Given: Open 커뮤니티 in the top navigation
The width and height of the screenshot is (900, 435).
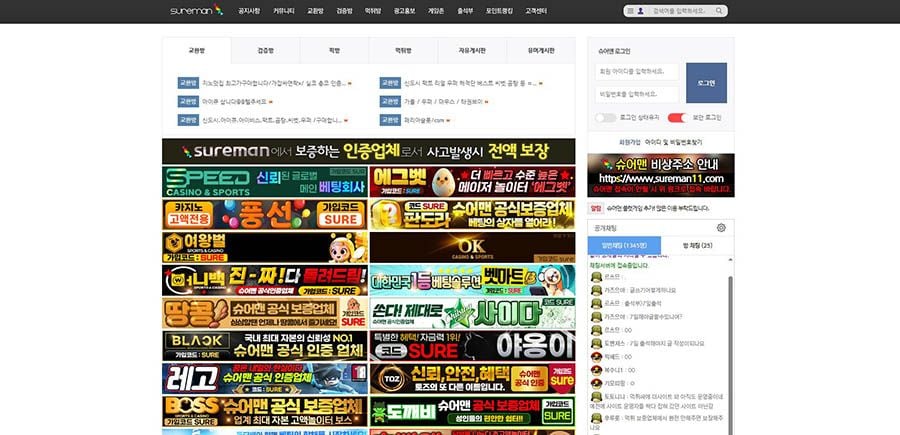Looking at the screenshot, I should (284, 11).
